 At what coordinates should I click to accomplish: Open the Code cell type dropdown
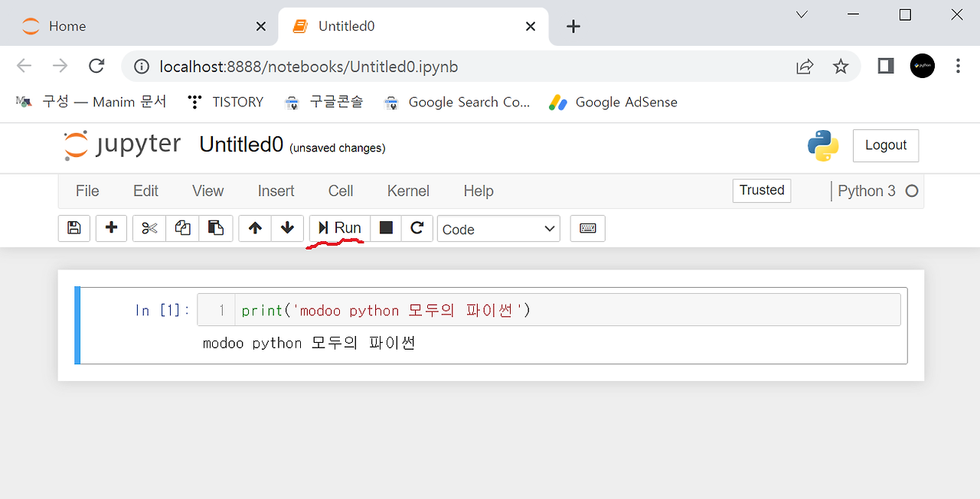click(498, 229)
